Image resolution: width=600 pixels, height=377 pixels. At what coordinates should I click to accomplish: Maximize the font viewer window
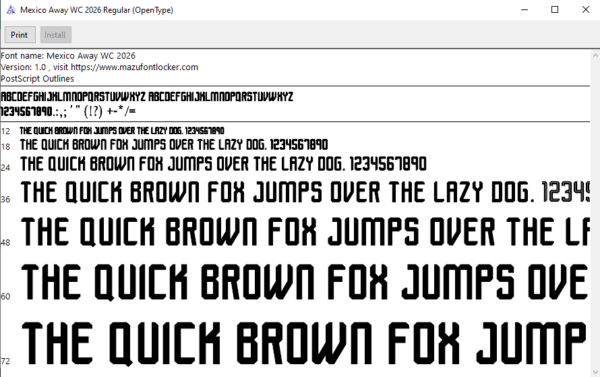554,10
